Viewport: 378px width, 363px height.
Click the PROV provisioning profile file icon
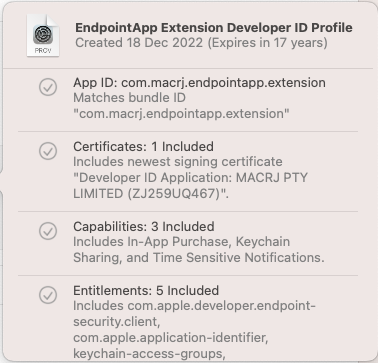(43, 35)
